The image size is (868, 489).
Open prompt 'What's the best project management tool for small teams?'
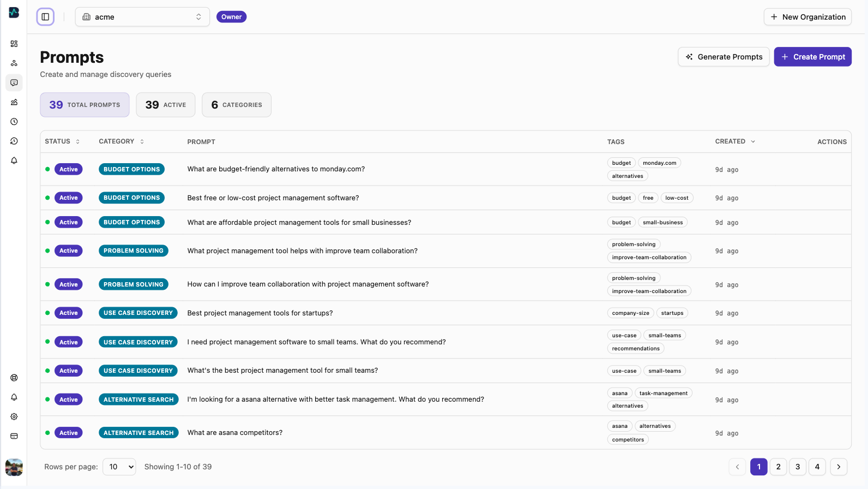282,371
